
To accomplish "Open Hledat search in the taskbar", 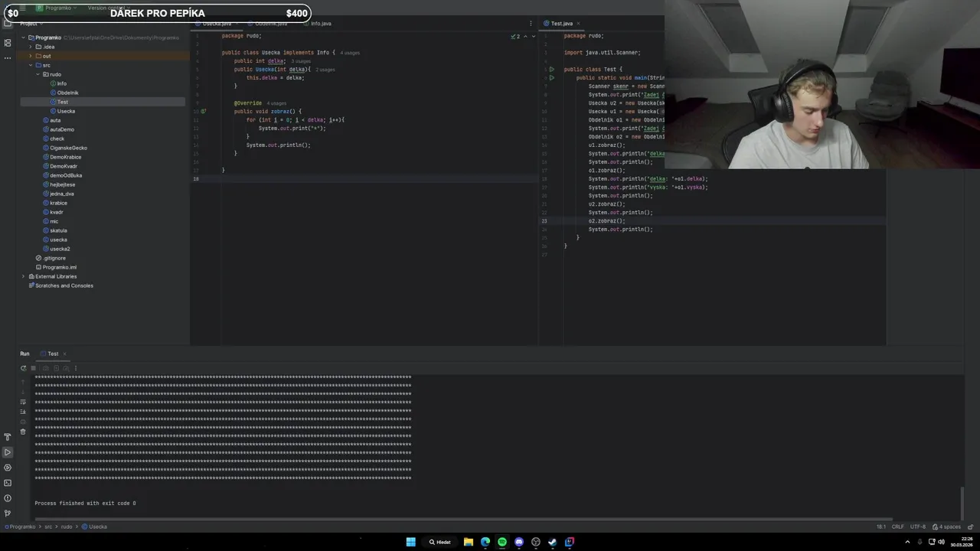I will click(439, 542).
